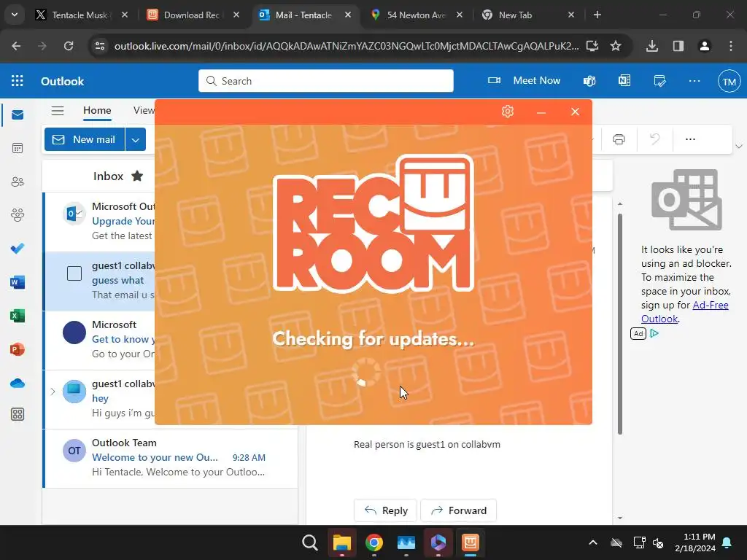Open the taskbar clock and date
Image resolution: width=747 pixels, height=560 pixels.
[x=695, y=542]
